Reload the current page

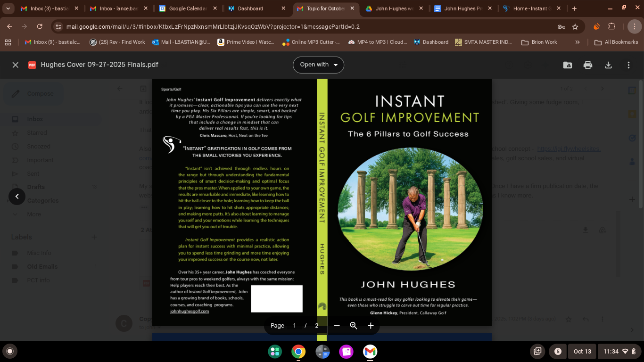[40, 27]
